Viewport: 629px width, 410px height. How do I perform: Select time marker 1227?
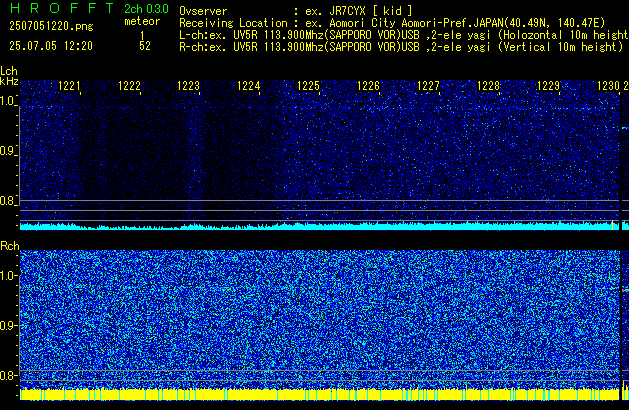click(x=428, y=86)
